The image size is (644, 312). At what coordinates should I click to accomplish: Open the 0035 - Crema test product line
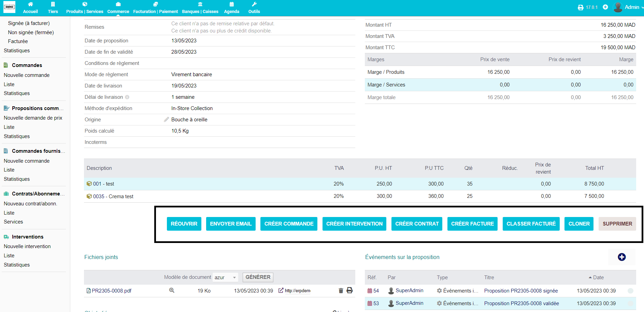pos(113,196)
